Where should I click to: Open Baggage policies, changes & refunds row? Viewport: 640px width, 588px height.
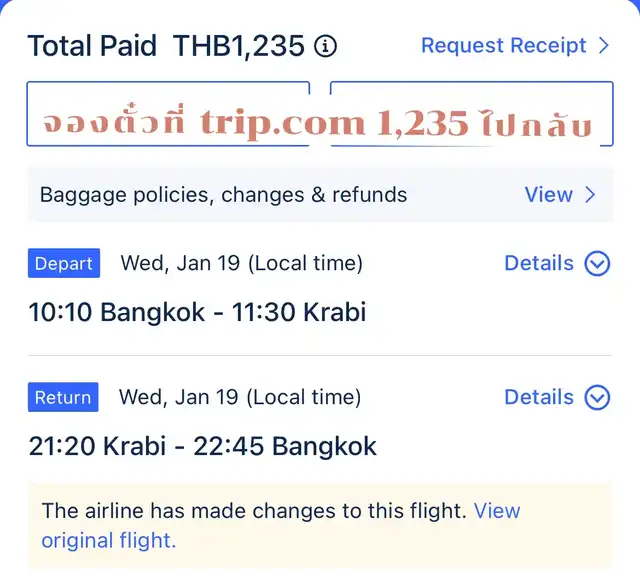click(x=223, y=195)
